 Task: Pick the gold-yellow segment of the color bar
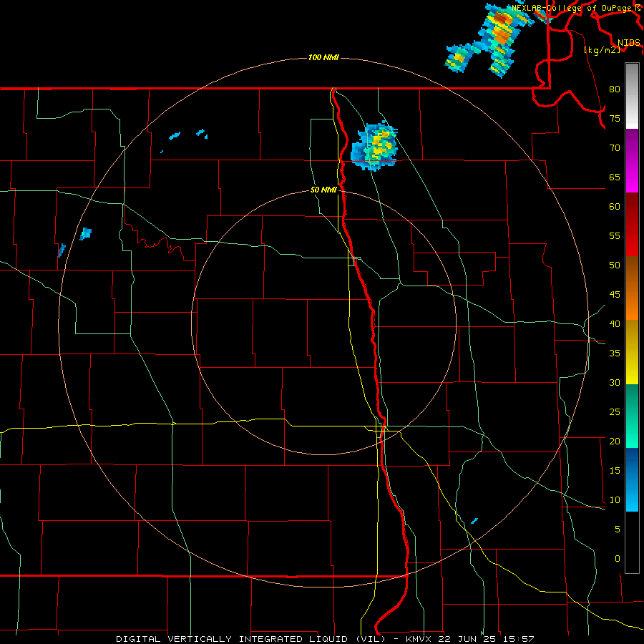point(632,352)
